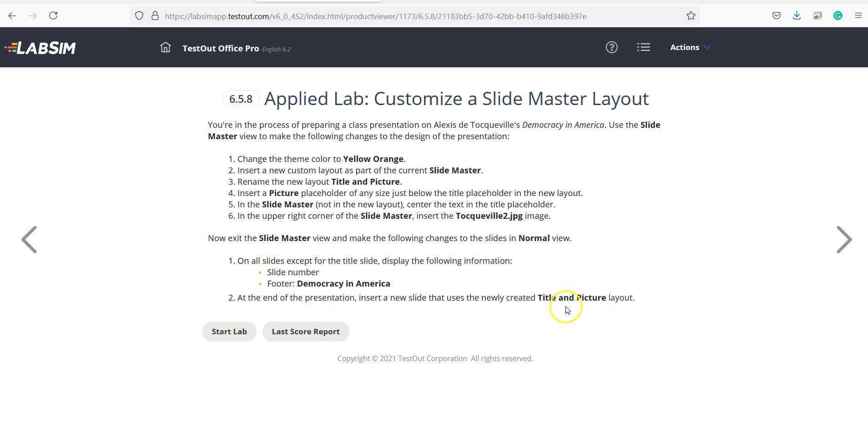Open the tracking protection shield icon

pos(139,16)
